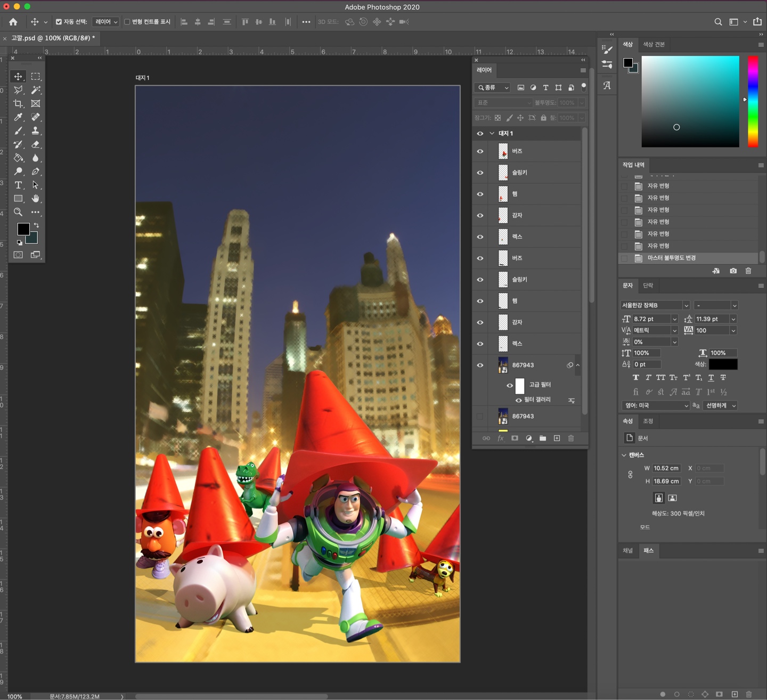Open the 8.72 pt font size dropdown

click(674, 319)
